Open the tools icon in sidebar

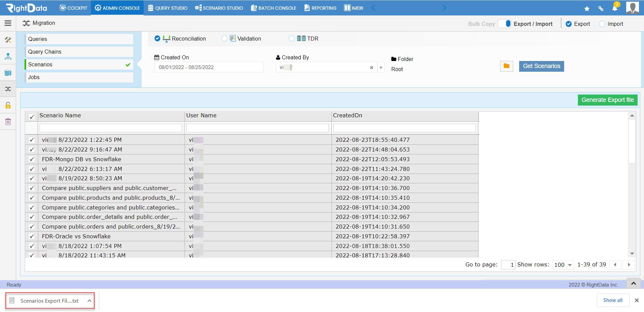pos(8,40)
